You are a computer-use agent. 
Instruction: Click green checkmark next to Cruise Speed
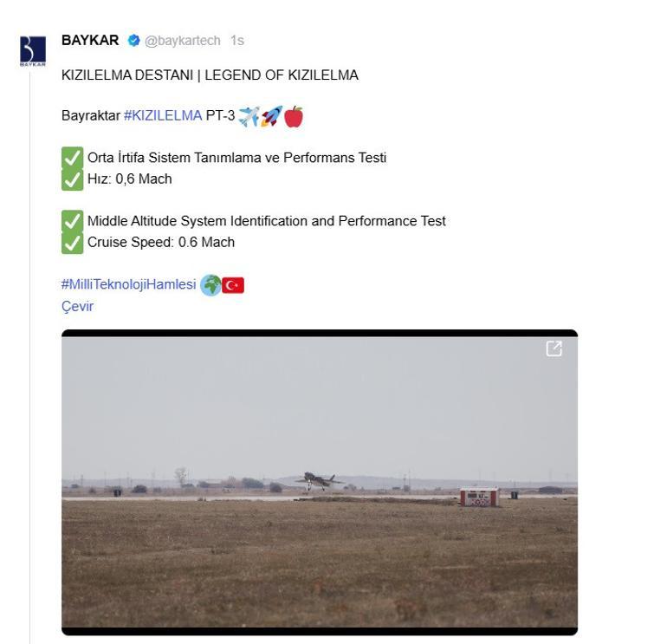point(72,242)
